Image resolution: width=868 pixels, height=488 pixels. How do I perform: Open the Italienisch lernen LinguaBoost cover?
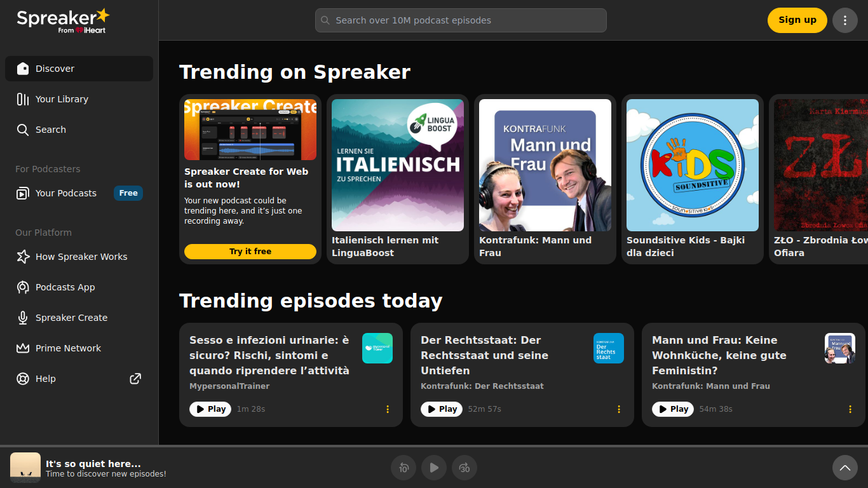(x=398, y=165)
